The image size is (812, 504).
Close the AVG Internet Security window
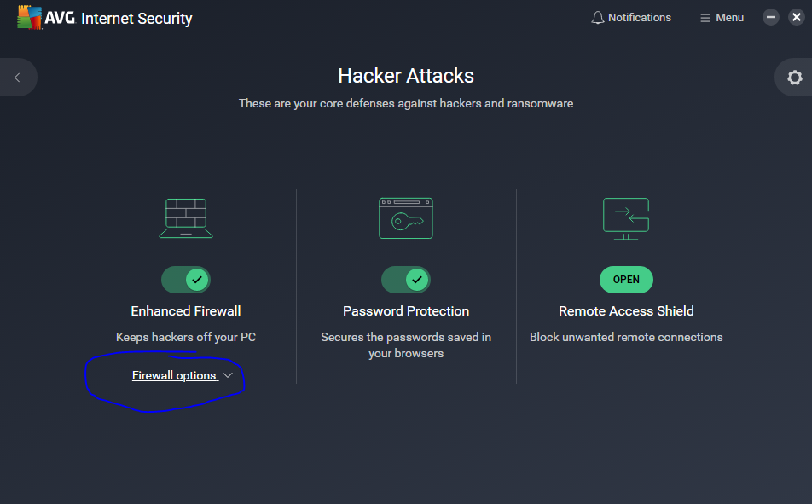797,17
